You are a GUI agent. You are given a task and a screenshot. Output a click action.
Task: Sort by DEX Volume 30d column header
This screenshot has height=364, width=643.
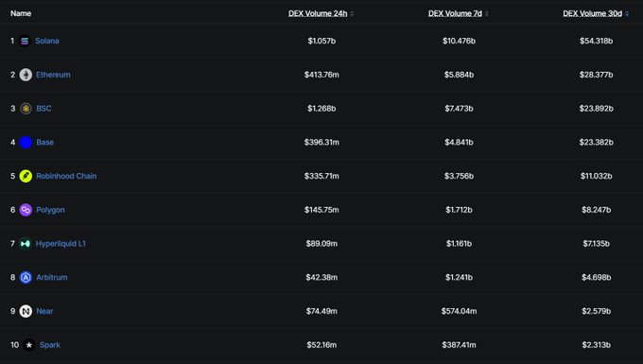593,13
